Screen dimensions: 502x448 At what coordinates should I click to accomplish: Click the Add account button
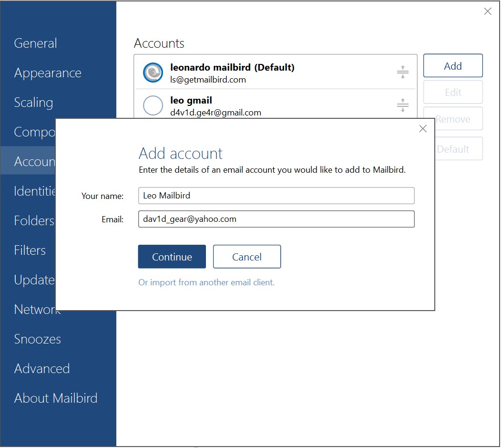point(453,66)
